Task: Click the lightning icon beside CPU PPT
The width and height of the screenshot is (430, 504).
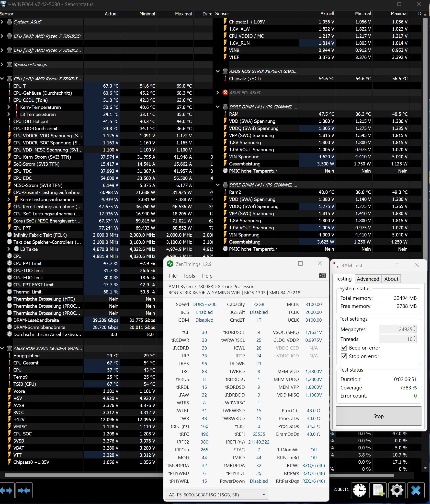Action: tap(10, 228)
